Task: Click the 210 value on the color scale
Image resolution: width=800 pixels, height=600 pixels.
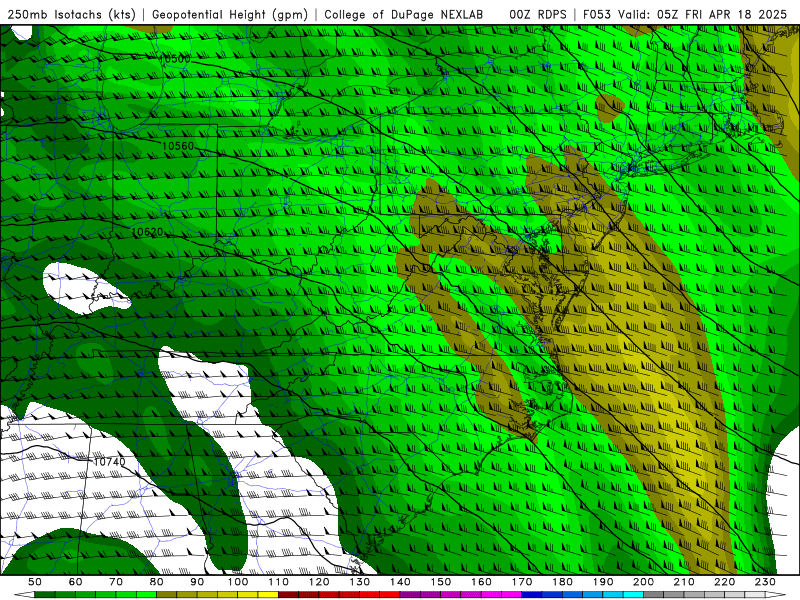Action: point(685,582)
